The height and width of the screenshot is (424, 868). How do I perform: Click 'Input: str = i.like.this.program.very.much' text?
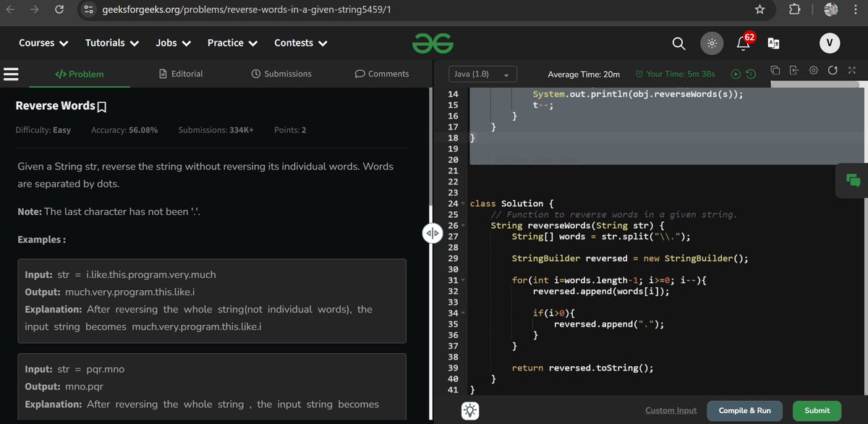tap(121, 275)
